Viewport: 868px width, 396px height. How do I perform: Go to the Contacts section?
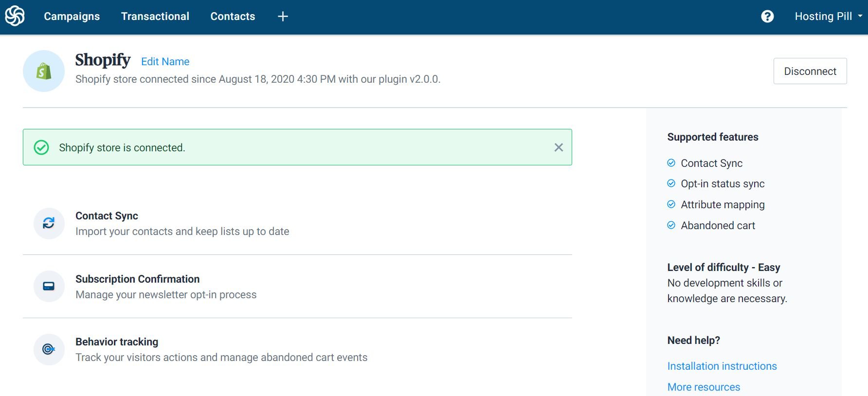coord(233,17)
